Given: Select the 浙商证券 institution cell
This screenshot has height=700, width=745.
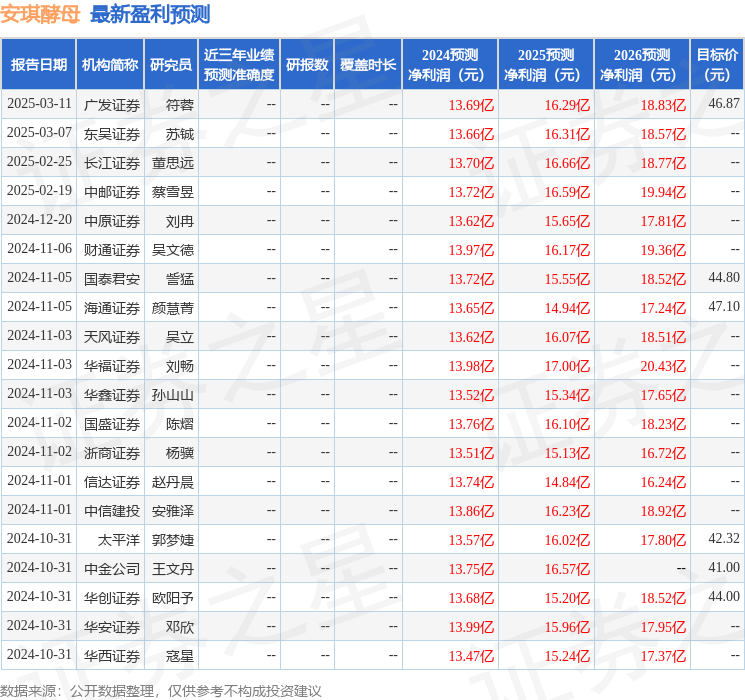Looking at the screenshot, I should [112, 453].
